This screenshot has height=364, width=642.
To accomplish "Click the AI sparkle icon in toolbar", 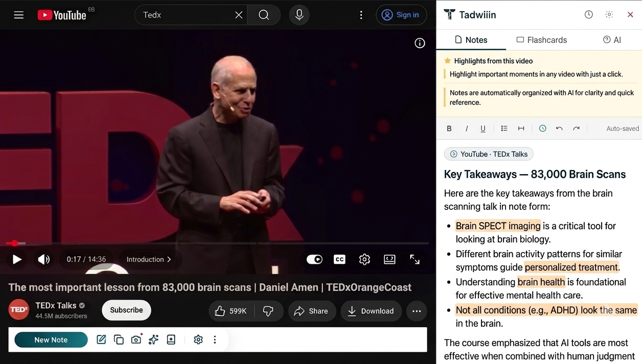I will [153, 339].
